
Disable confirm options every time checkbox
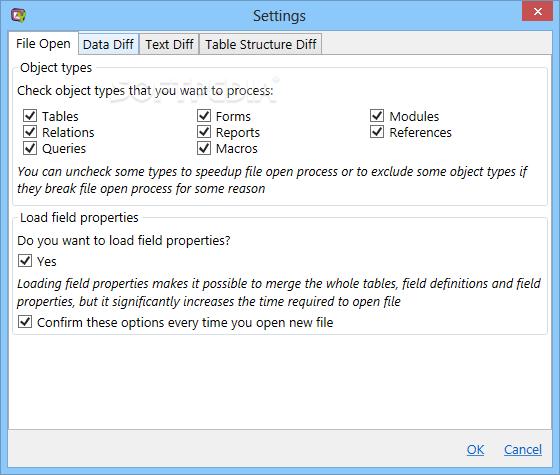click(25, 322)
